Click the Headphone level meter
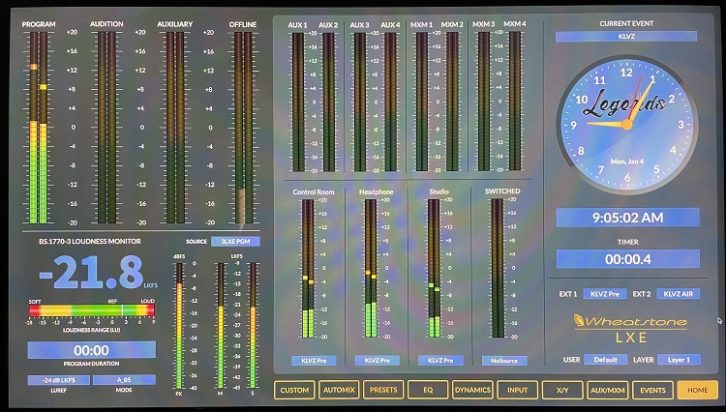 point(371,268)
